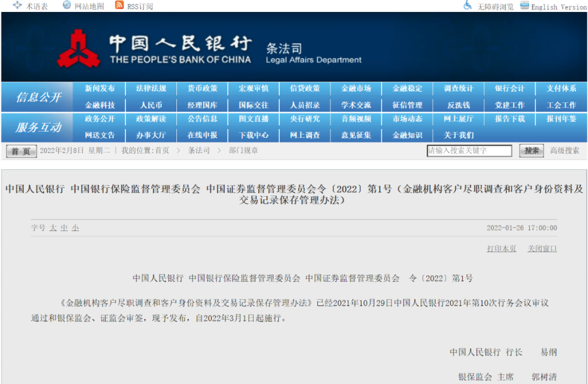Click the 术语表 glossary icon

pos(17,5)
